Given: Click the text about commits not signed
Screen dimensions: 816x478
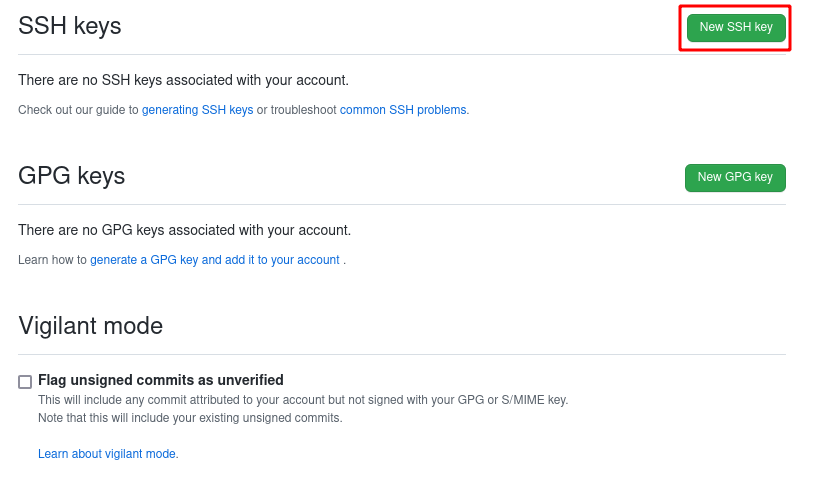Looking at the screenshot, I should point(302,400).
